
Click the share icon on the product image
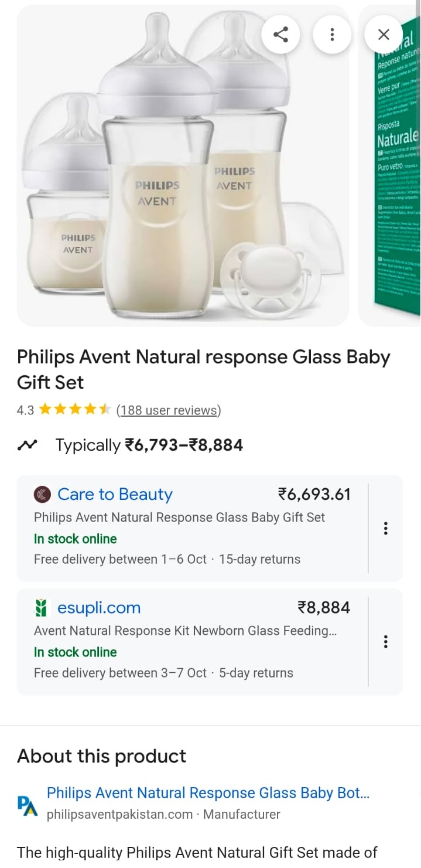[280, 34]
